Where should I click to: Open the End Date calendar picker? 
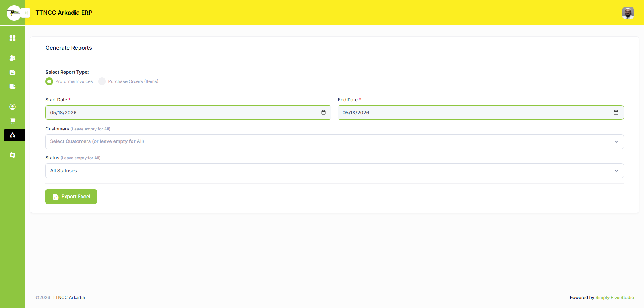click(616, 112)
